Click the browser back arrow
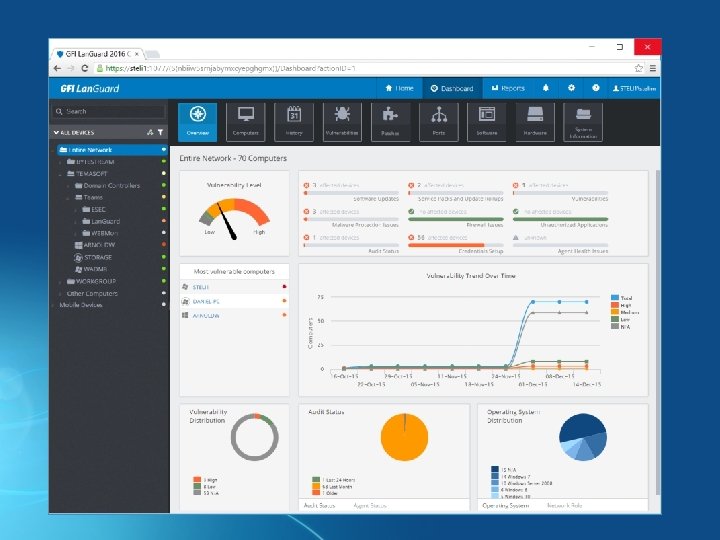The width and height of the screenshot is (720, 540). coord(57,68)
